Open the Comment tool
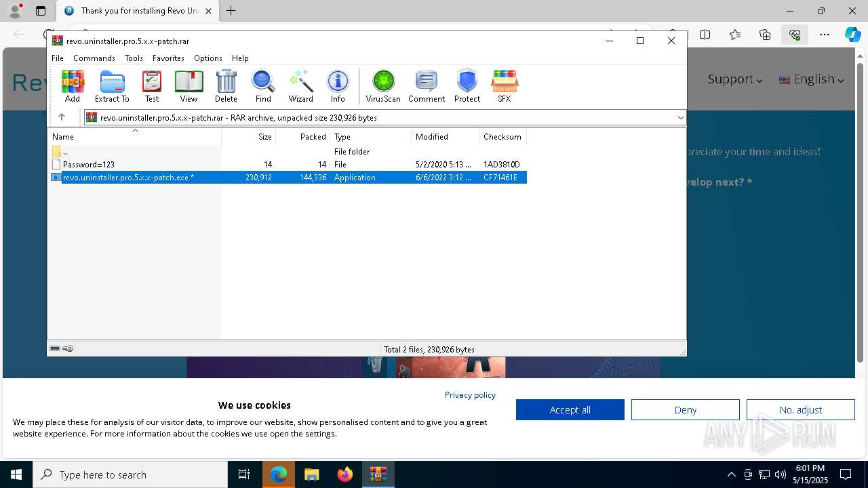Screen dimensions: 868x488 (x=427, y=86)
